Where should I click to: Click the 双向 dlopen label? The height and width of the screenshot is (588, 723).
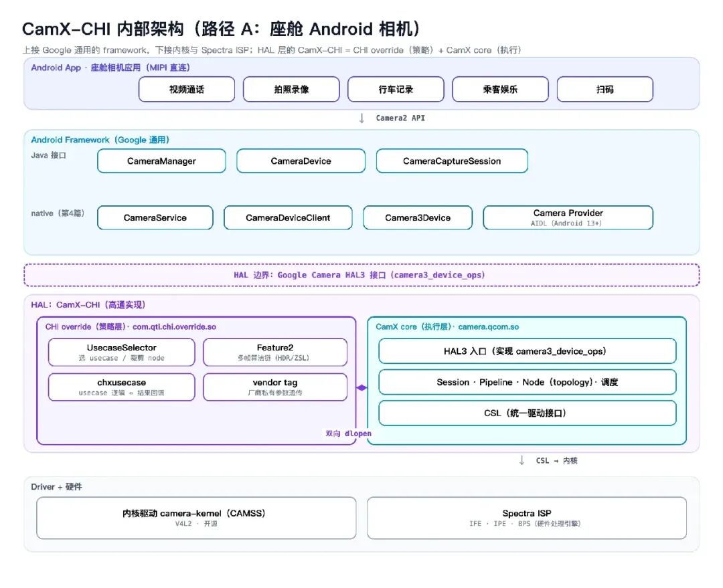pyautogui.click(x=348, y=433)
